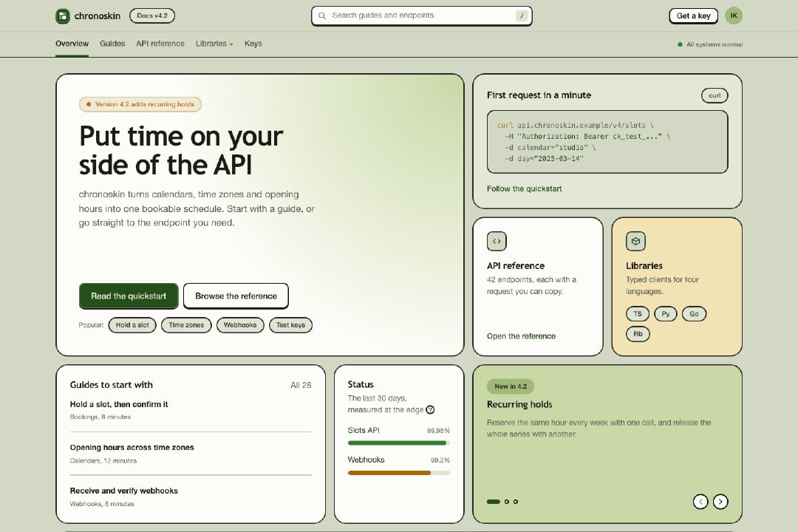The height and width of the screenshot is (532, 798).
Task: Click Webhooks, 6 minutes text
Action: tap(102, 504)
